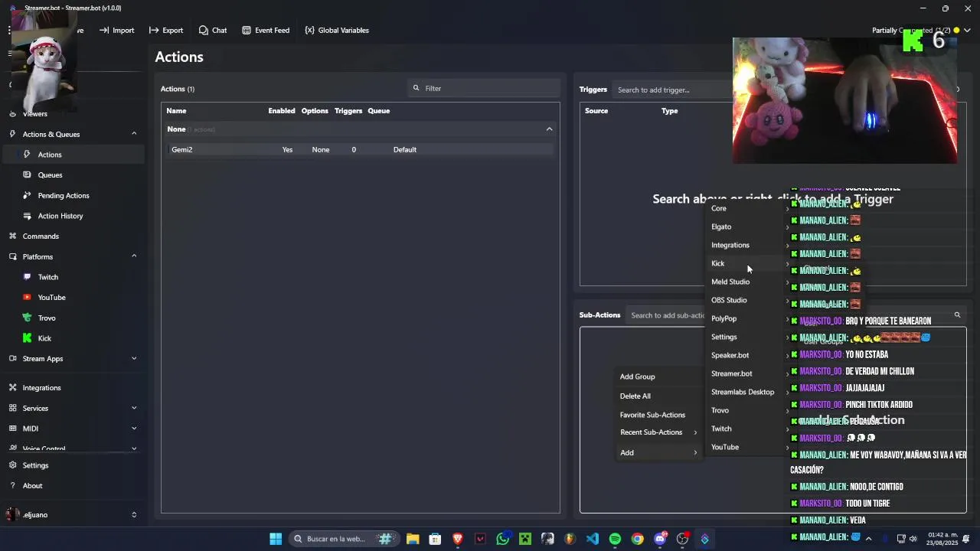Image resolution: width=980 pixels, height=551 pixels.
Task: Click the Stream Apps camera icon
Action: [x=12, y=358]
